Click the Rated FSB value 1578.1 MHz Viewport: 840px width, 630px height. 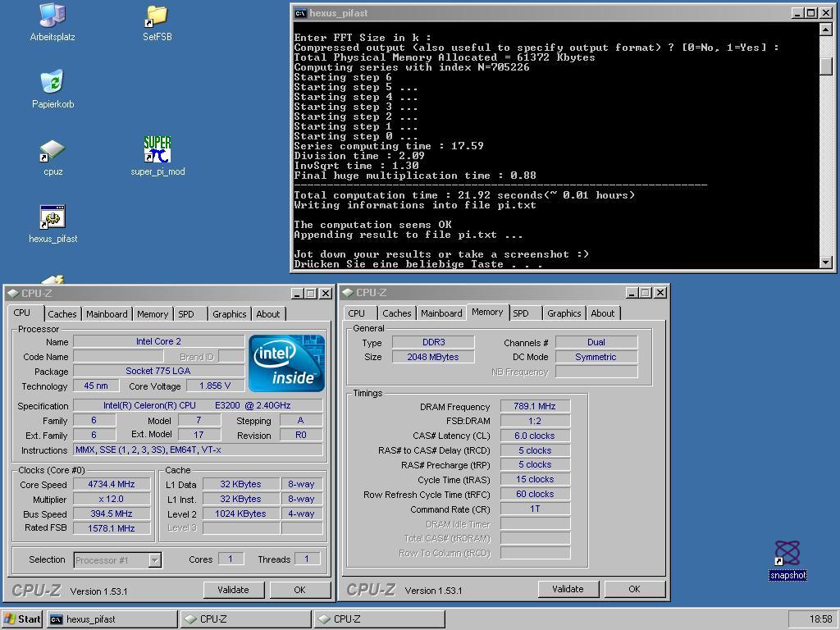[x=112, y=528]
